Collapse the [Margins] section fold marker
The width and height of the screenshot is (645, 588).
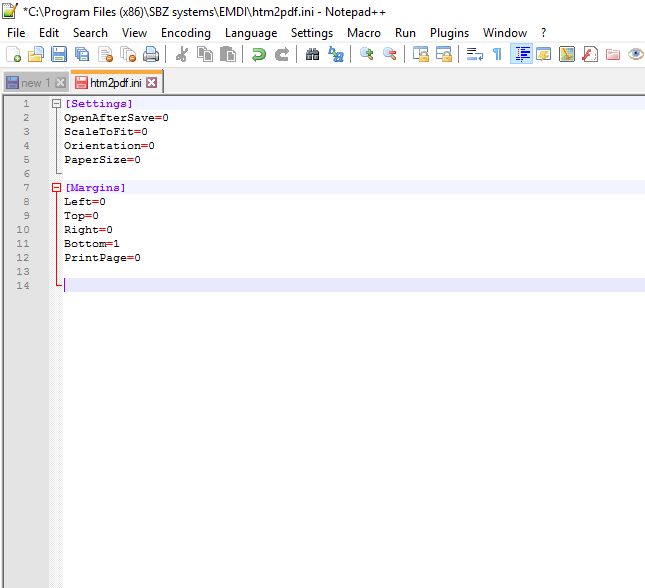point(56,188)
